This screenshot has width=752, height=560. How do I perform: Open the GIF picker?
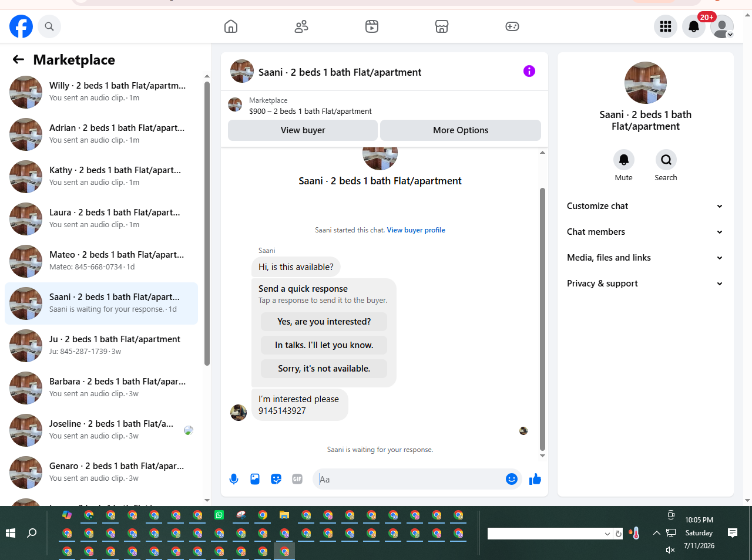click(297, 479)
